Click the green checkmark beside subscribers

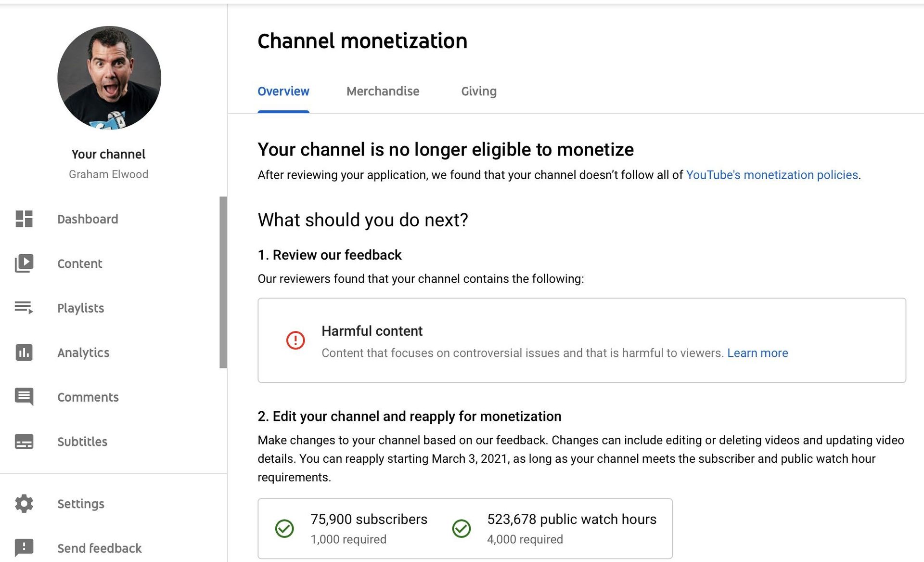(x=284, y=529)
